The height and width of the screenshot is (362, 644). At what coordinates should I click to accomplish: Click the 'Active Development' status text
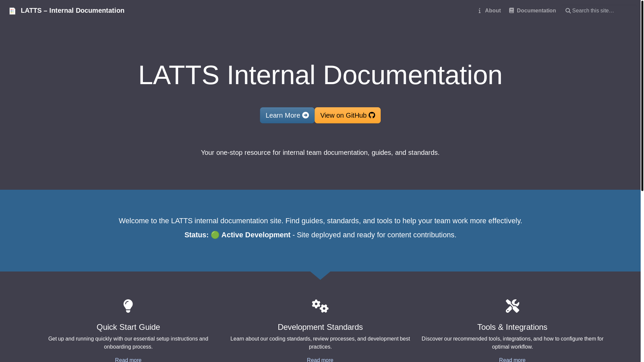256,235
